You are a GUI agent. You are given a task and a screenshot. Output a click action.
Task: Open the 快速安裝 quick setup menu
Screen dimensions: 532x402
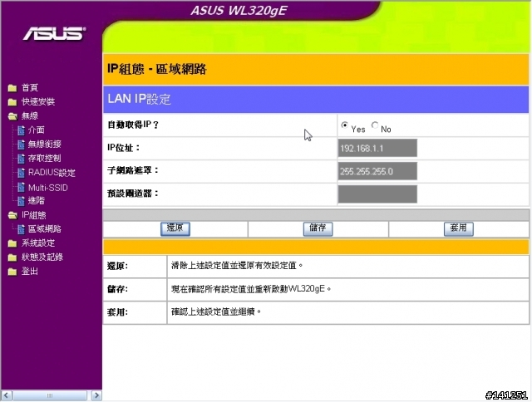38,101
